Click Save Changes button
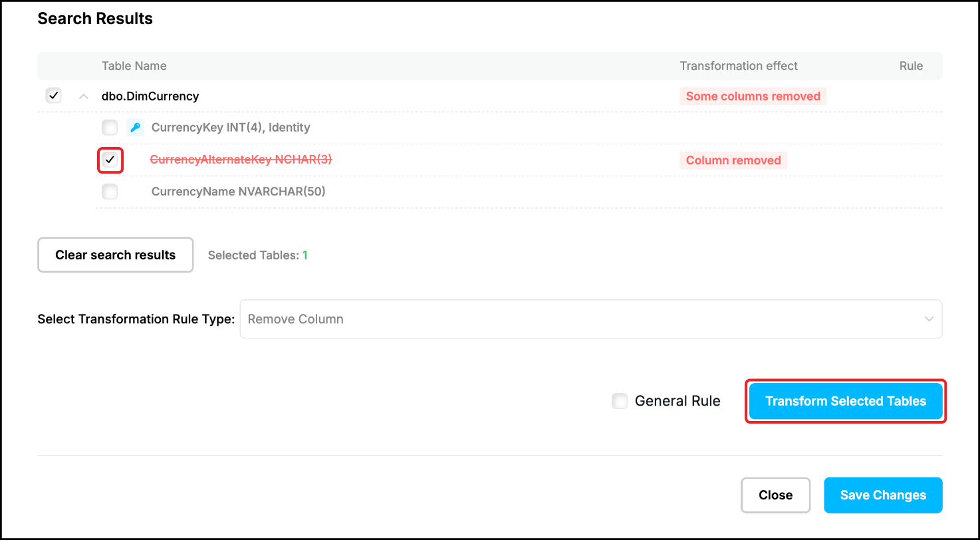980x540 pixels. pos(883,495)
